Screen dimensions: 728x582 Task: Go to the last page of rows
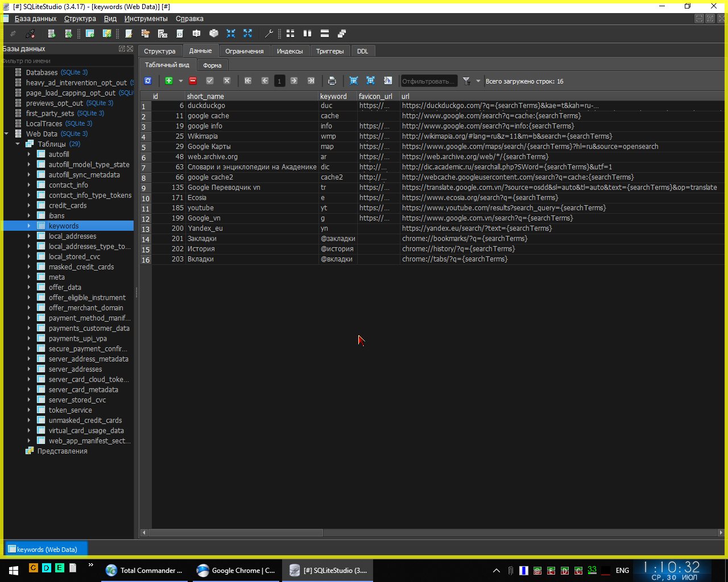coord(311,81)
